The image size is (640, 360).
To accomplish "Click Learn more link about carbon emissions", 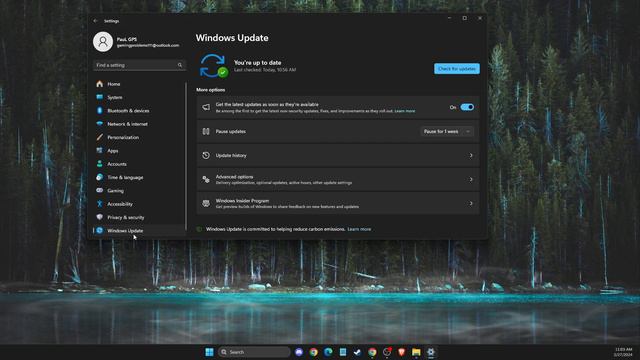I will click(359, 229).
